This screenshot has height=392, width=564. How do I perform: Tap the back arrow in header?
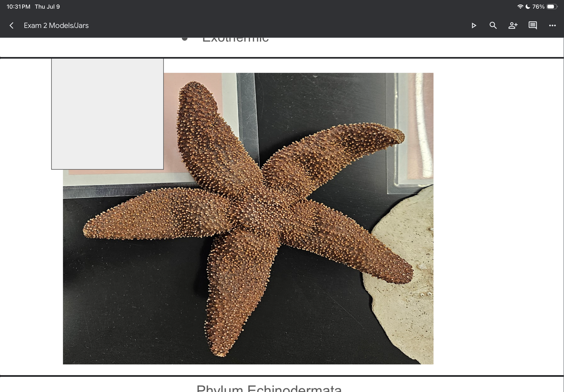tap(12, 25)
